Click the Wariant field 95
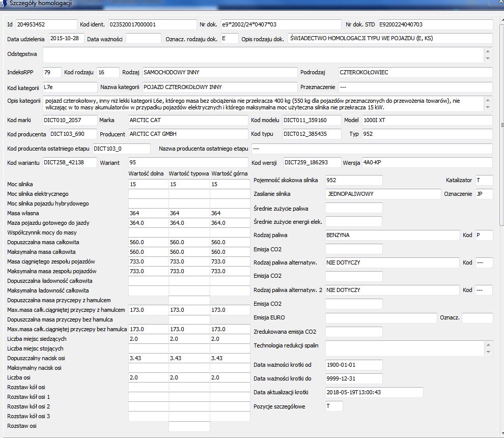Image resolution: width=504 pixels, height=438 pixels. 188,162
